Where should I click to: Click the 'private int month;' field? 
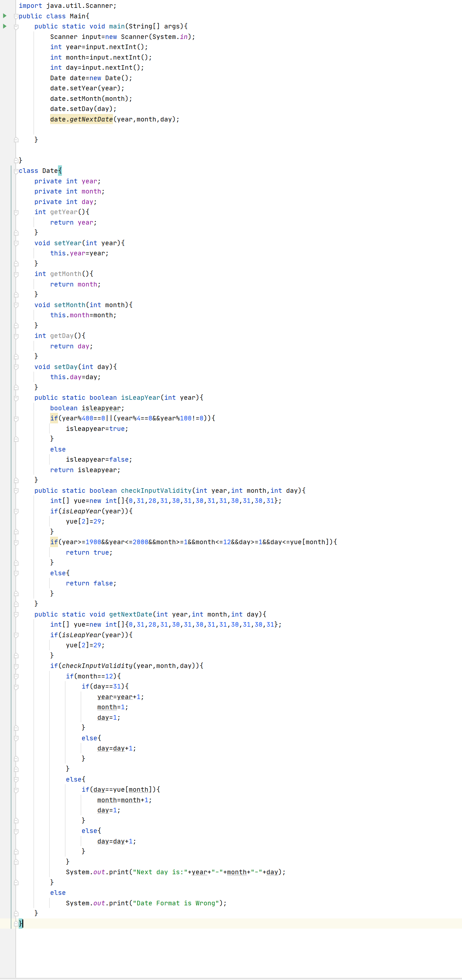pyautogui.click(x=70, y=191)
